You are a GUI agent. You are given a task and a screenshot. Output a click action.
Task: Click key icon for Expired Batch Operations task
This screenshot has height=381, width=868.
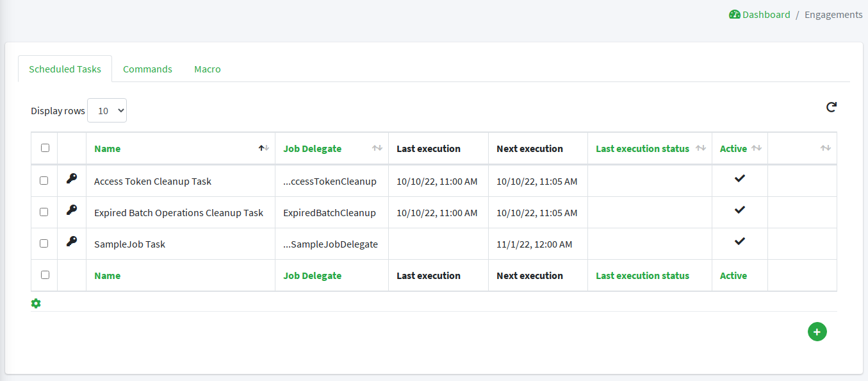point(72,210)
